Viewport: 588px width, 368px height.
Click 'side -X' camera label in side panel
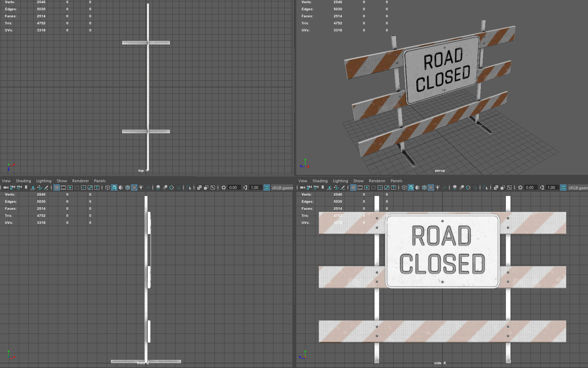point(440,363)
